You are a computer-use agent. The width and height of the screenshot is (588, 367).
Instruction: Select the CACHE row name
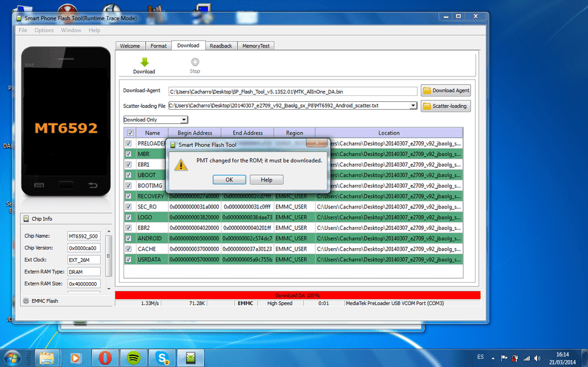146,249
